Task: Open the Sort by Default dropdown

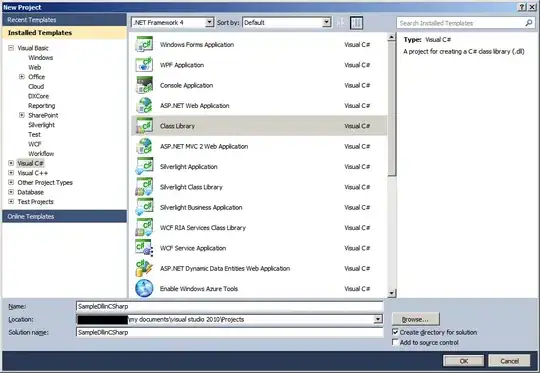Action: [x=326, y=22]
